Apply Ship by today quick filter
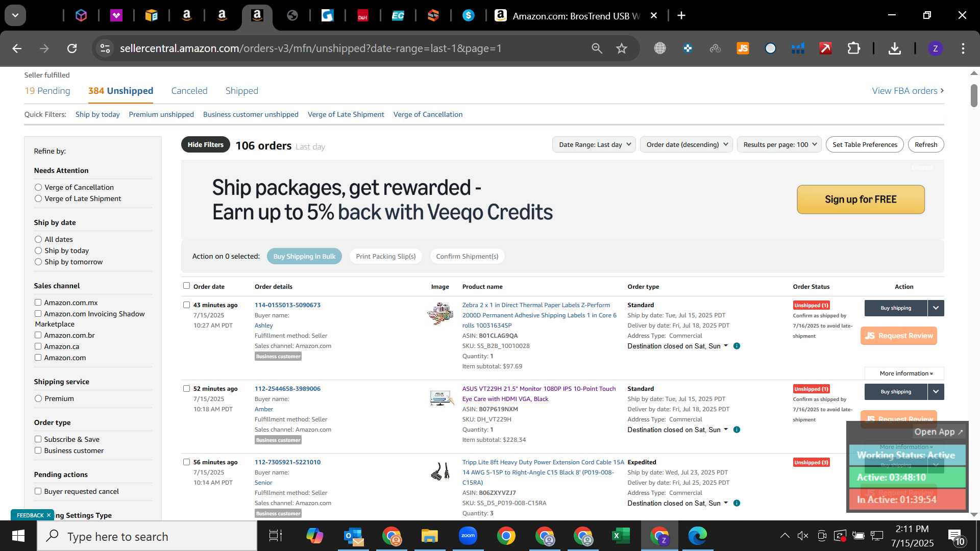Image resolution: width=980 pixels, height=551 pixels. point(97,115)
